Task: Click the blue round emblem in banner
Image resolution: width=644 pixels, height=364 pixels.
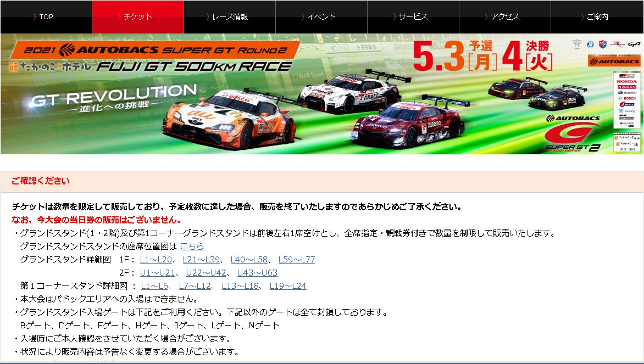Action: (590, 44)
